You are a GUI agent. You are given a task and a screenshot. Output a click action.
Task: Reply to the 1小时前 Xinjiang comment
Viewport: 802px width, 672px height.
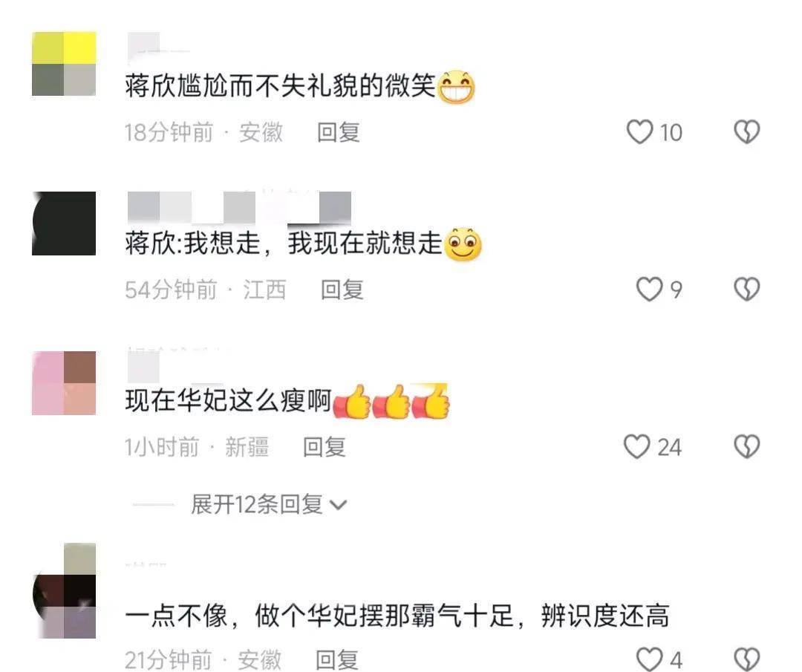point(325,447)
